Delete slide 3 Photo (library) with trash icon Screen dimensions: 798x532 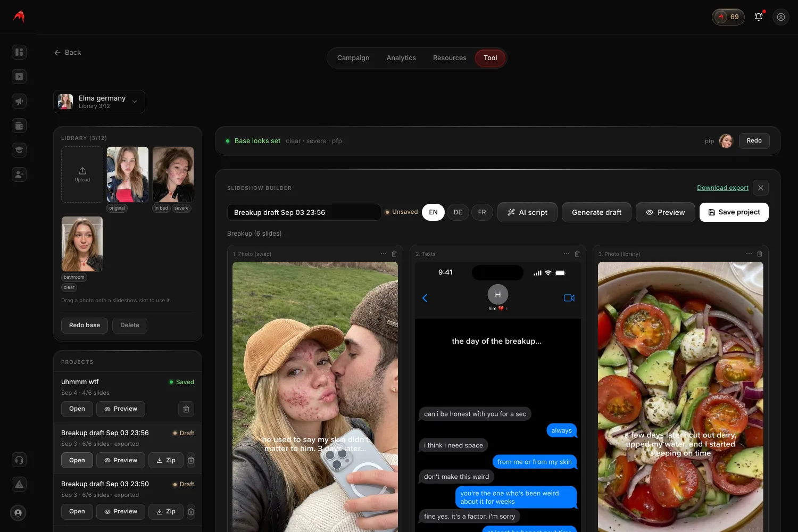tap(760, 254)
